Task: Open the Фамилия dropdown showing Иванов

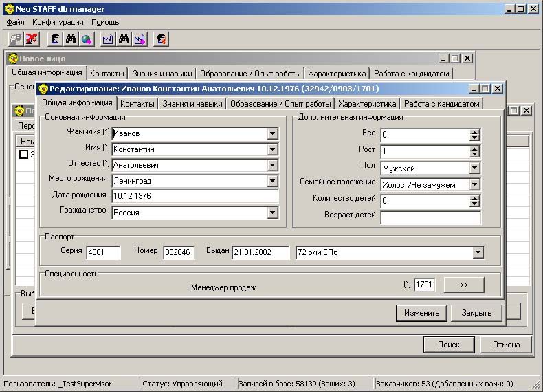Action: pos(273,133)
